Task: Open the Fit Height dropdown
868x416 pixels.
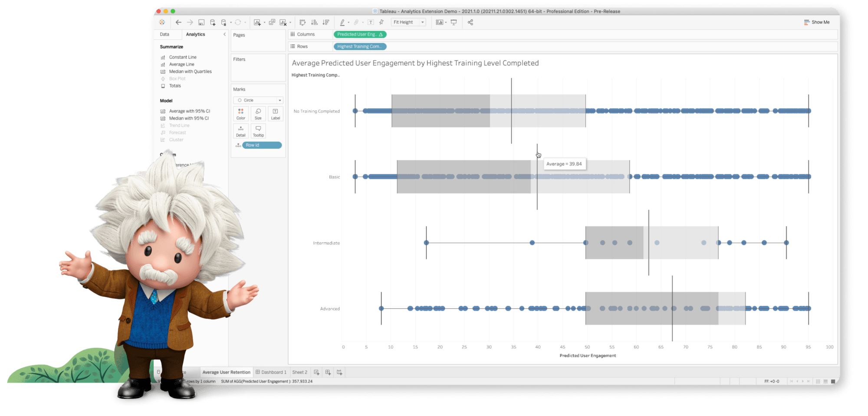Action: (408, 22)
